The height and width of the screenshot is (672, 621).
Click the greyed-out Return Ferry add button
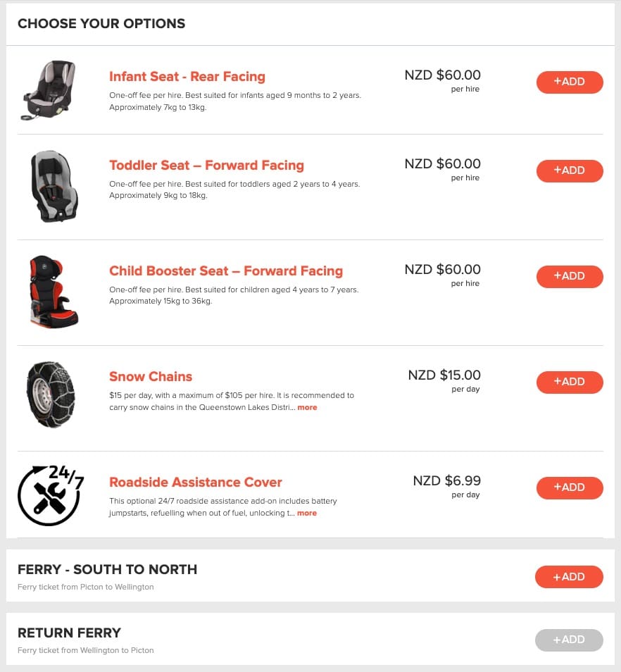tap(569, 640)
